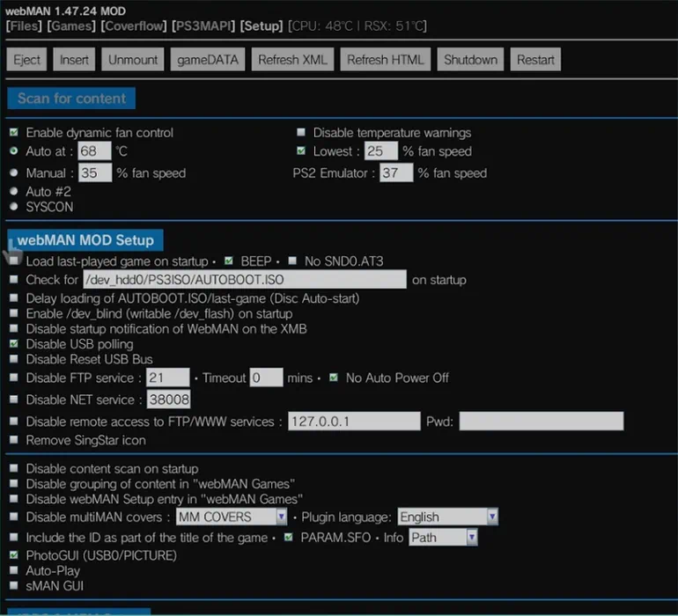Screen dimensions: 678x616
Task: Open the Info Path dropdown
Action: pyautogui.click(x=443, y=538)
